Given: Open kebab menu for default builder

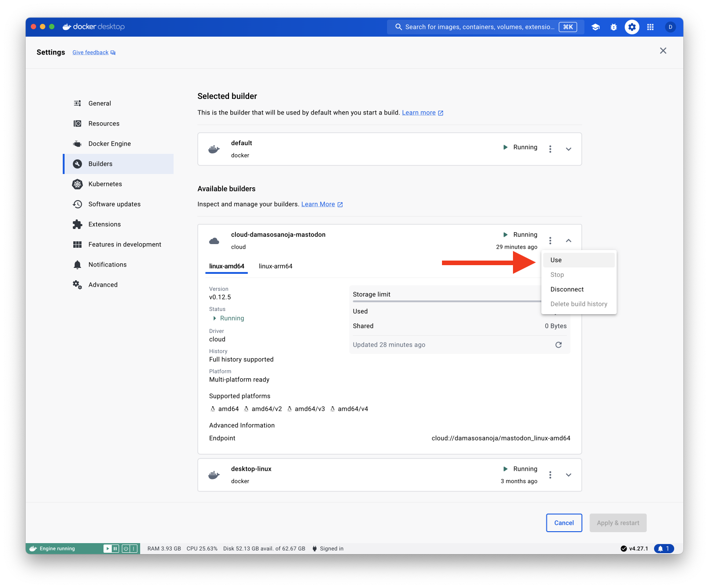Looking at the screenshot, I should (550, 149).
